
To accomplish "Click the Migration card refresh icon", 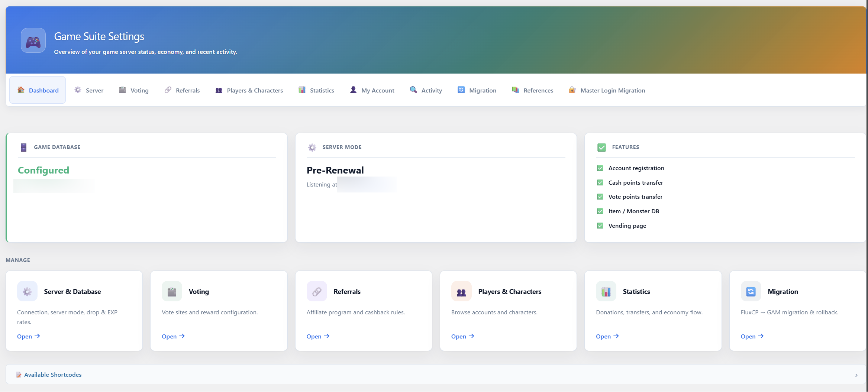I will [751, 291].
